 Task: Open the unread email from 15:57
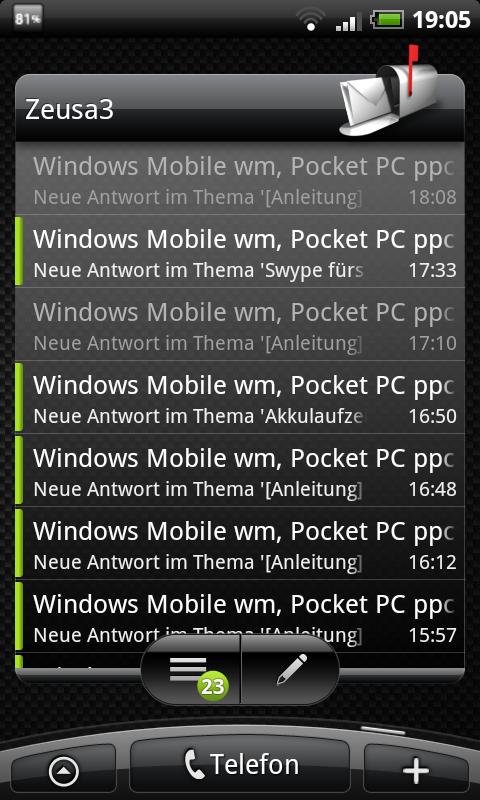[x=240, y=616]
